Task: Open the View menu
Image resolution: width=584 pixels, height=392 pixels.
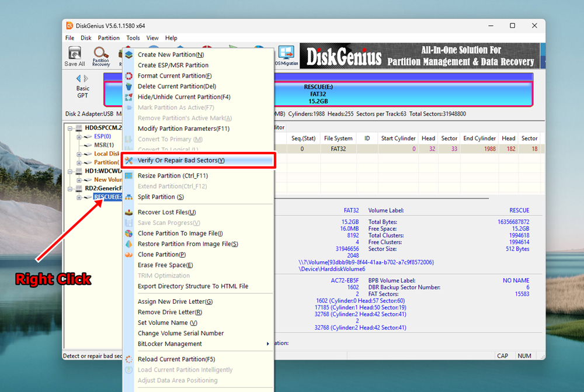Action: [152, 38]
